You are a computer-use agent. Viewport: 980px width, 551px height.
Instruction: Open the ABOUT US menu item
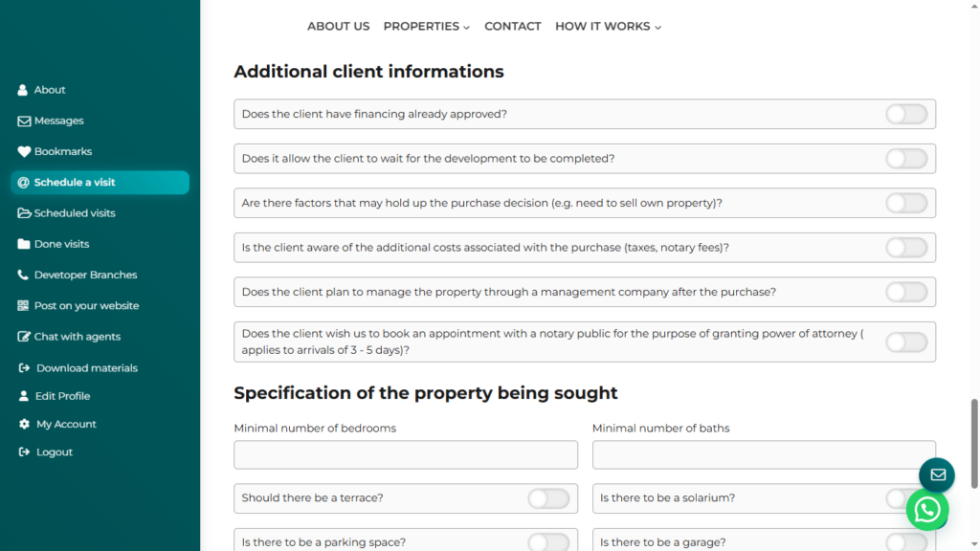click(338, 27)
